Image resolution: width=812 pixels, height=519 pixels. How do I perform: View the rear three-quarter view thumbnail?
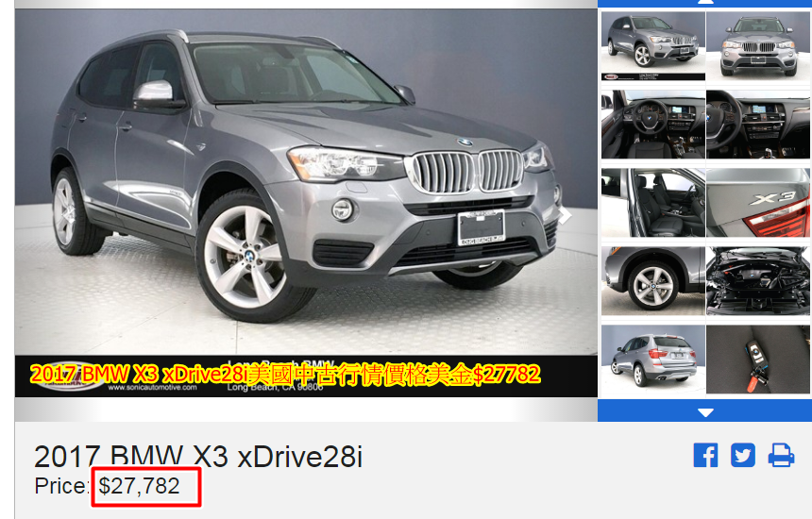coord(653,360)
